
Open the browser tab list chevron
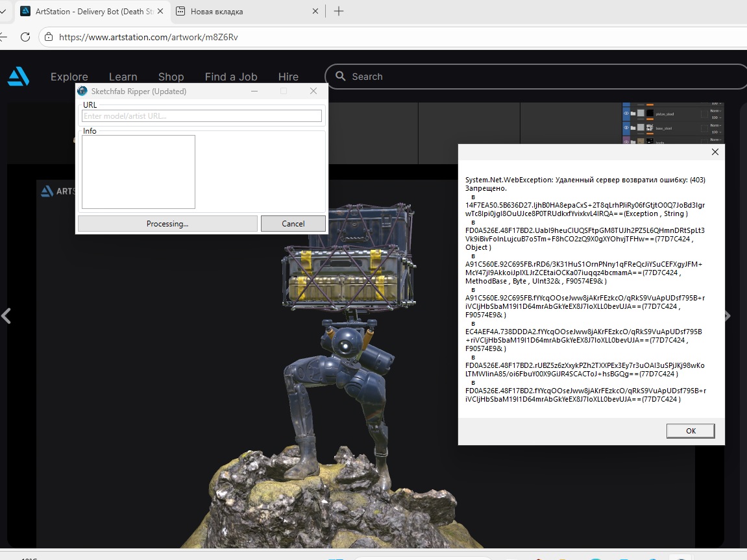click(x=3, y=11)
